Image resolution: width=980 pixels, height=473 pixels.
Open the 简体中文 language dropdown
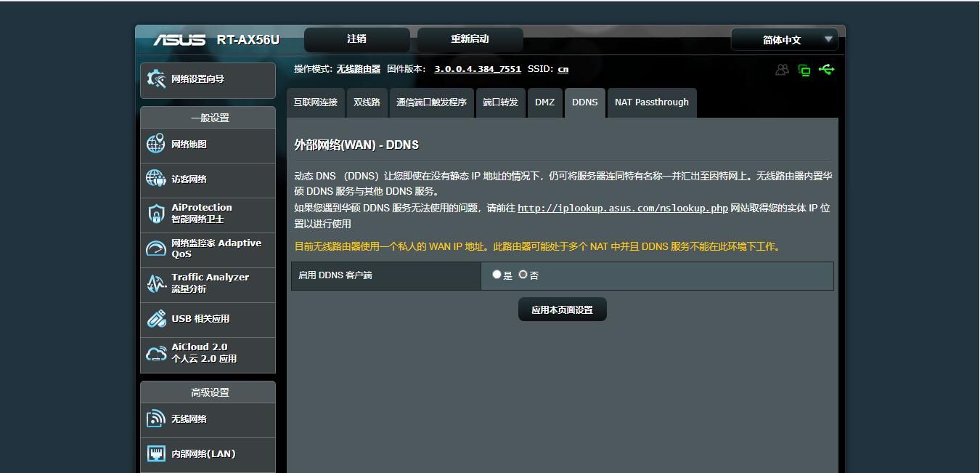pyautogui.click(x=785, y=40)
